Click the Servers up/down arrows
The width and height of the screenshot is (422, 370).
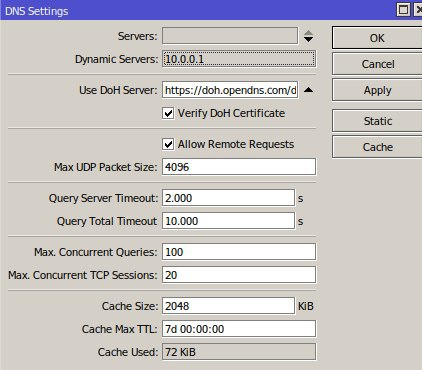pos(309,36)
